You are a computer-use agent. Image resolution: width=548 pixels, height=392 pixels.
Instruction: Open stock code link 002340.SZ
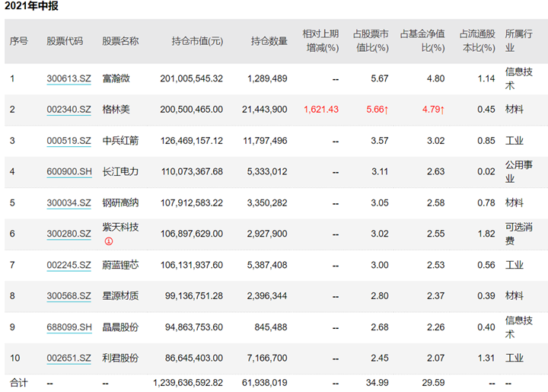click(68, 110)
